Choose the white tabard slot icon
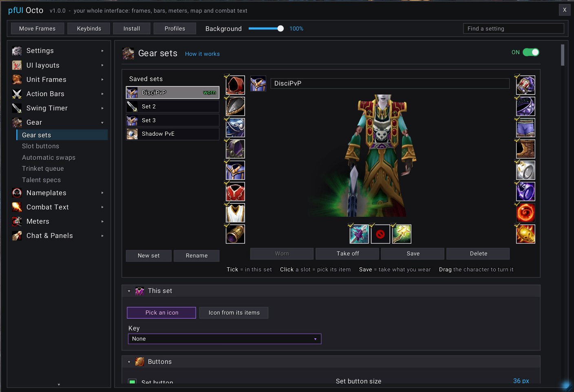The height and width of the screenshot is (392, 574). [235, 213]
